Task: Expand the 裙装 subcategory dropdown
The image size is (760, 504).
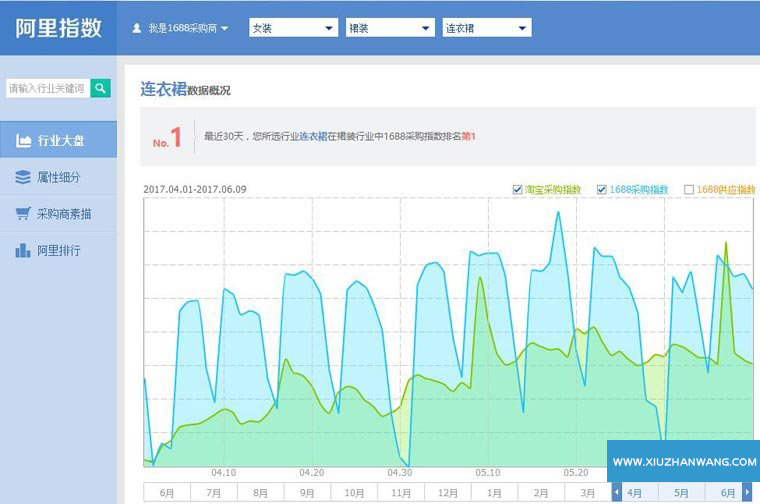Action: [389, 28]
